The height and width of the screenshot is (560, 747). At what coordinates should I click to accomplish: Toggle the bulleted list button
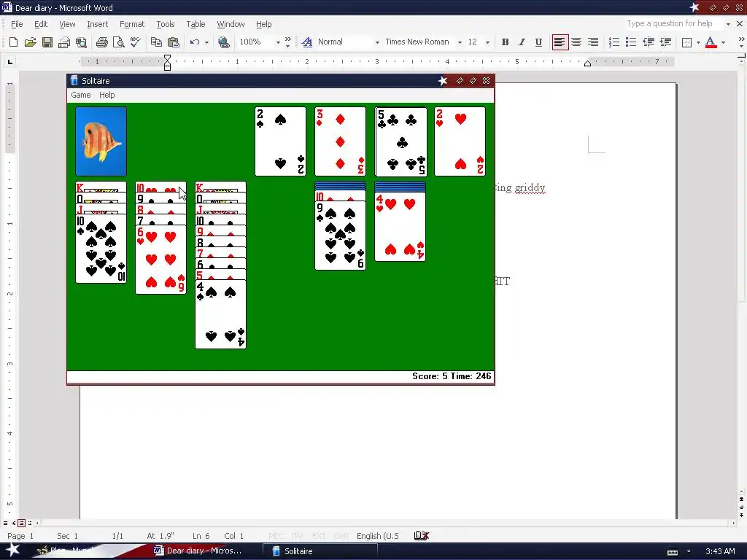pos(631,42)
